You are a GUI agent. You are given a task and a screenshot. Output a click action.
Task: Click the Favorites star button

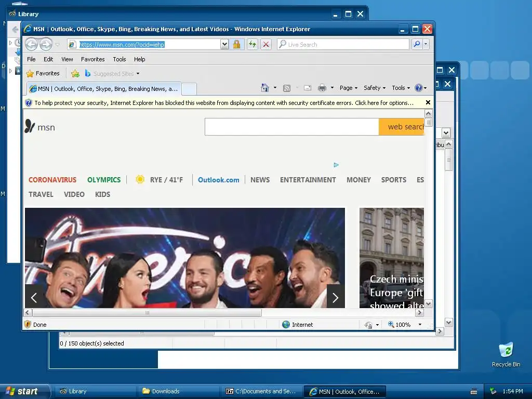43,73
